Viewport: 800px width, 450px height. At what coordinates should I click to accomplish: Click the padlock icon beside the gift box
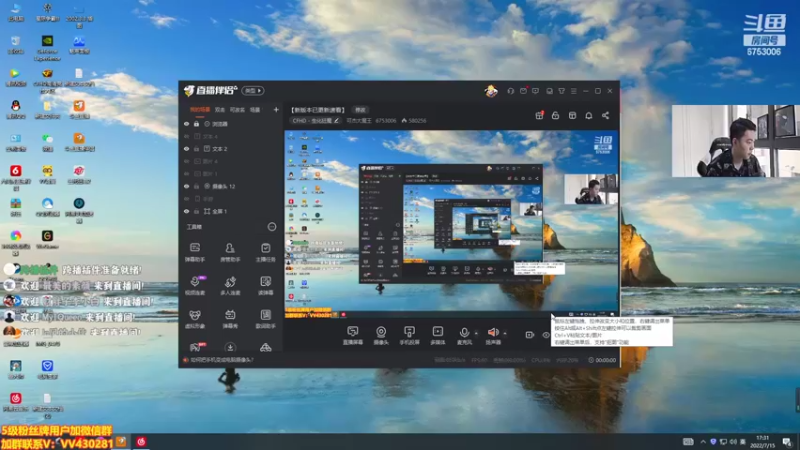556,115
